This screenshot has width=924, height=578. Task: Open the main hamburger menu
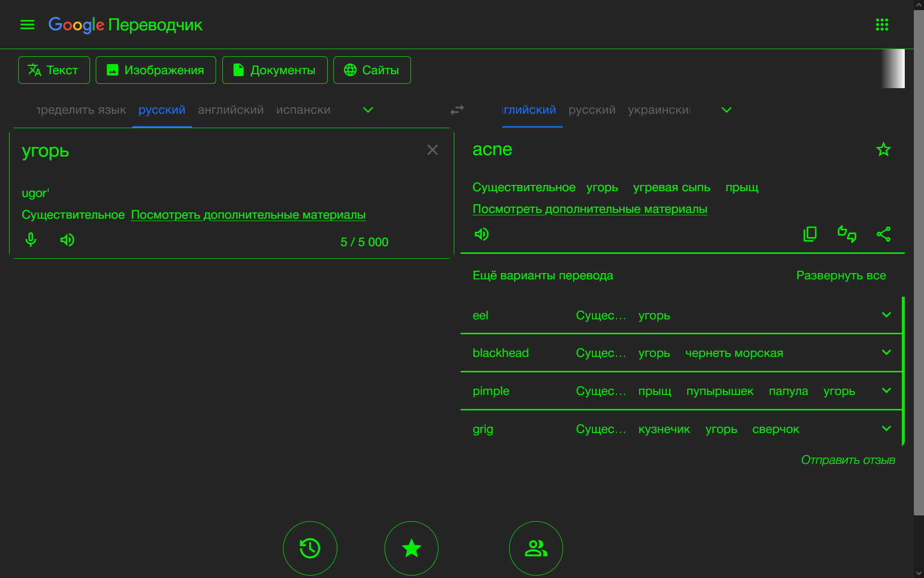(x=27, y=25)
